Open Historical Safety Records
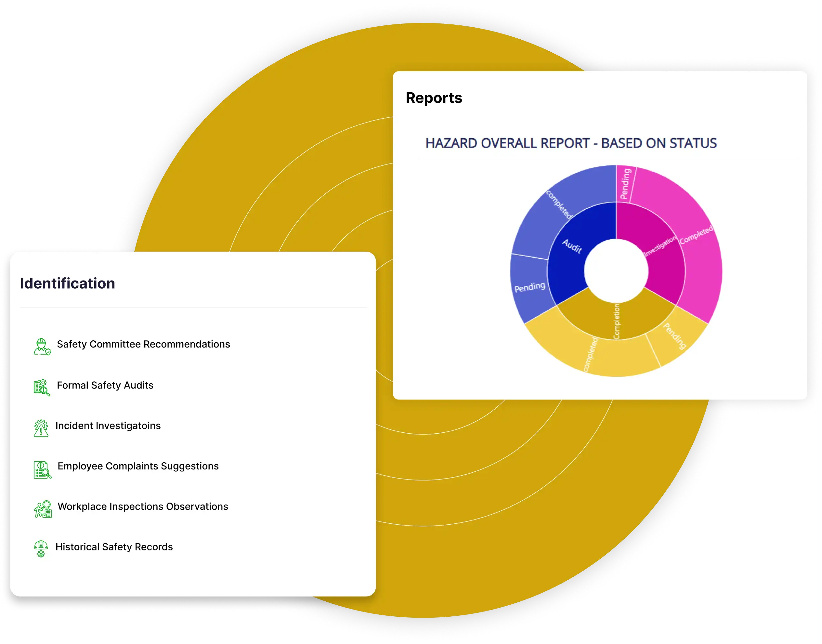 pyautogui.click(x=114, y=546)
